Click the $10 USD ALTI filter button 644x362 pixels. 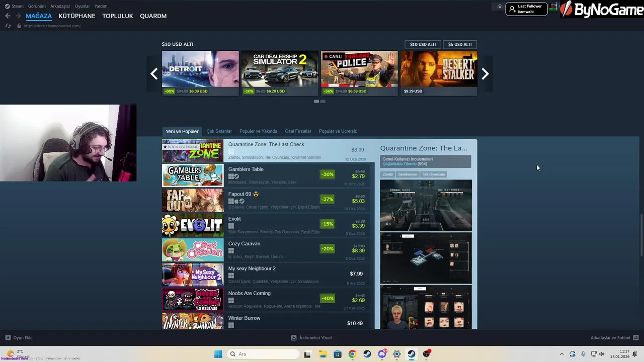coord(423,44)
